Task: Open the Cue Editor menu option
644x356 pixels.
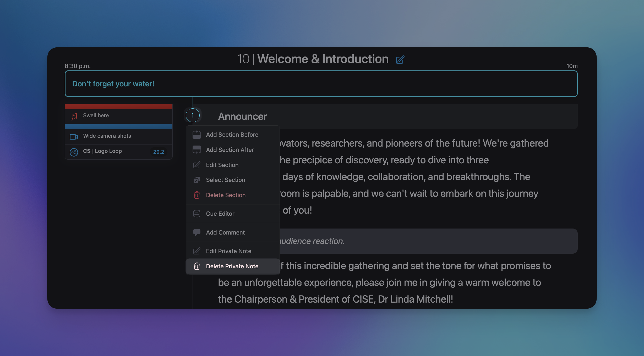Action: [220, 214]
